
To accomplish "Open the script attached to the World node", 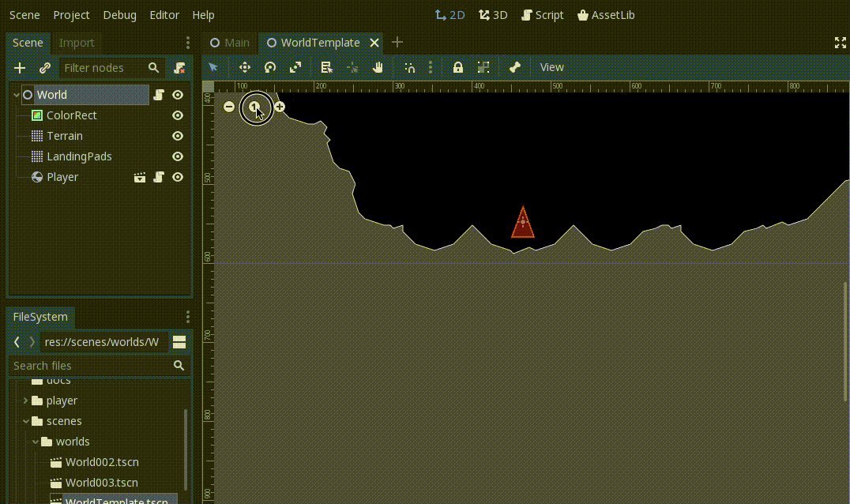I will pos(159,95).
